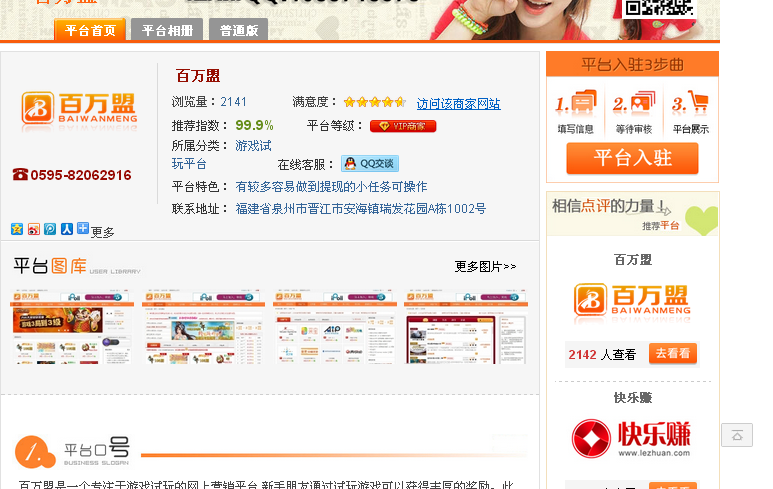Click the orange number 1 slogan icon
773x489 pixels.
[35, 452]
